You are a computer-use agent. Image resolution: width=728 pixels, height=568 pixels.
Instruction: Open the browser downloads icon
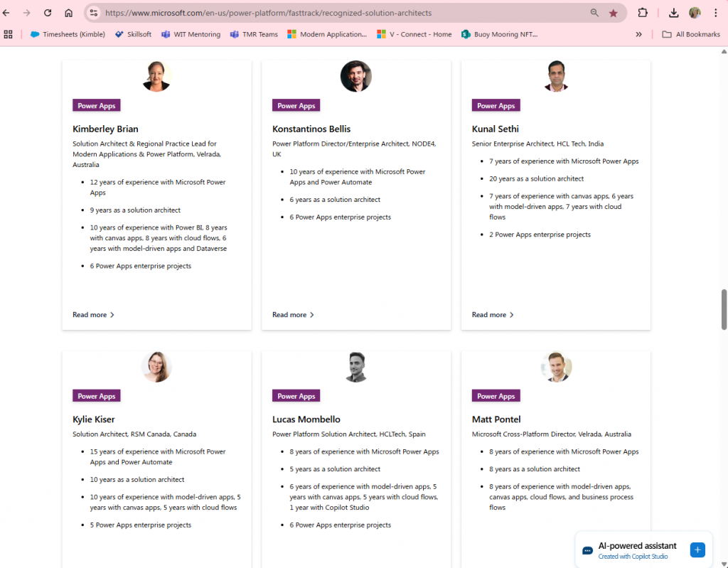coord(673,13)
